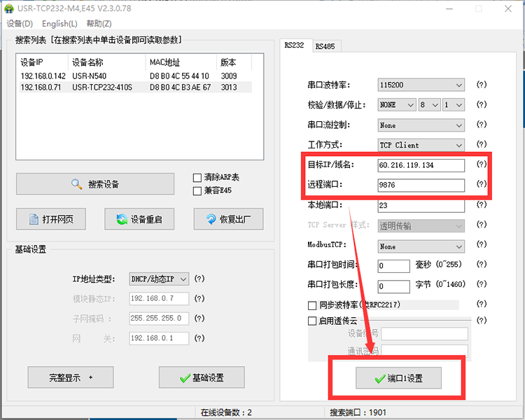Screen dimensions: 525x420
Task: Click the green checkmark on 基础设置 button
Action: [185, 378]
